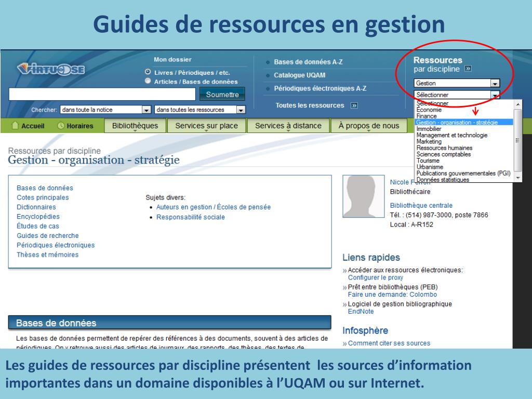
Task: Open the Services à distance menu
Action: (x=288, y=126)
